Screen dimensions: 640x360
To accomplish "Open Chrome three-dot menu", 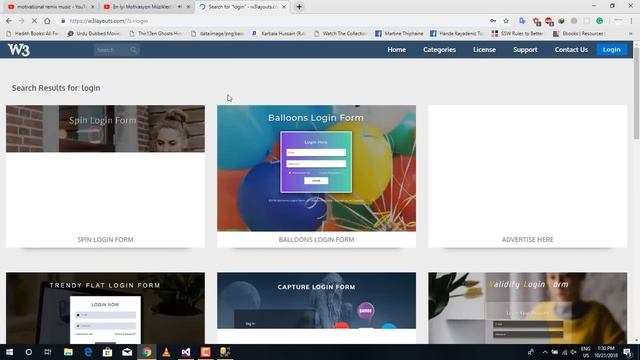I will [x=631, y=21].
